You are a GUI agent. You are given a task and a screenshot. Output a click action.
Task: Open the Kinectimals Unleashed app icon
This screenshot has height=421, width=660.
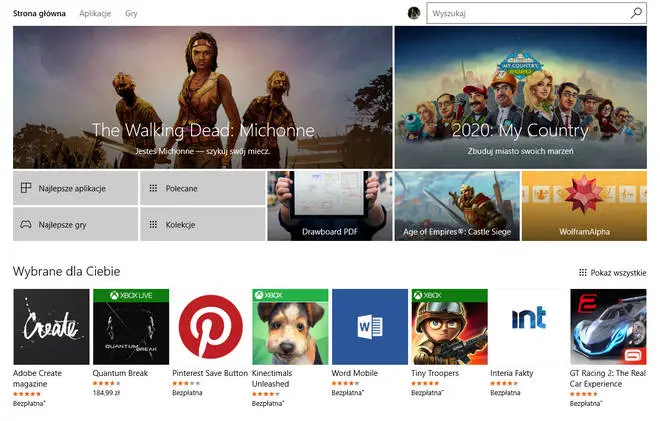pyautogui.click(x=290, y=327)
